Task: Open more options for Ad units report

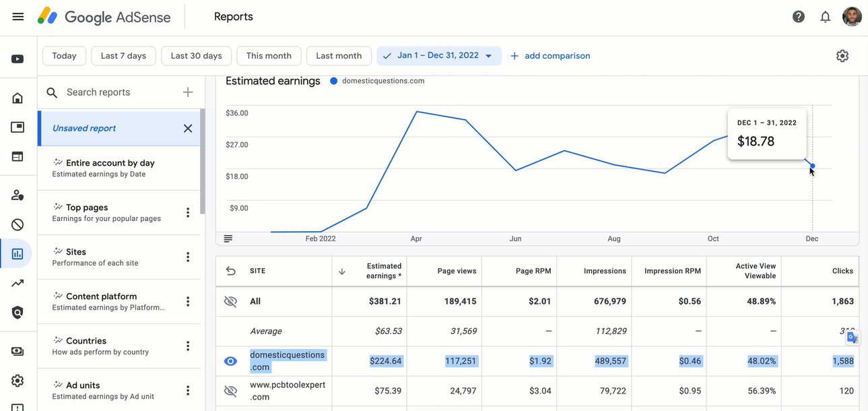Action: pos(188,391)
